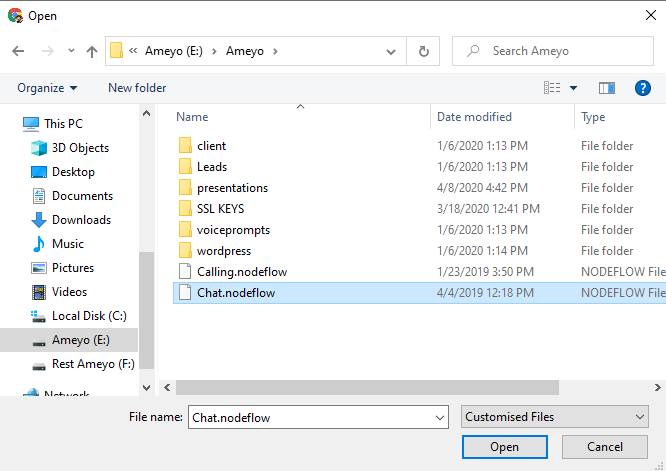This screenshot has height=471, width=666.
Task: Open Videos in sidebar
Action: coord(59,292)
